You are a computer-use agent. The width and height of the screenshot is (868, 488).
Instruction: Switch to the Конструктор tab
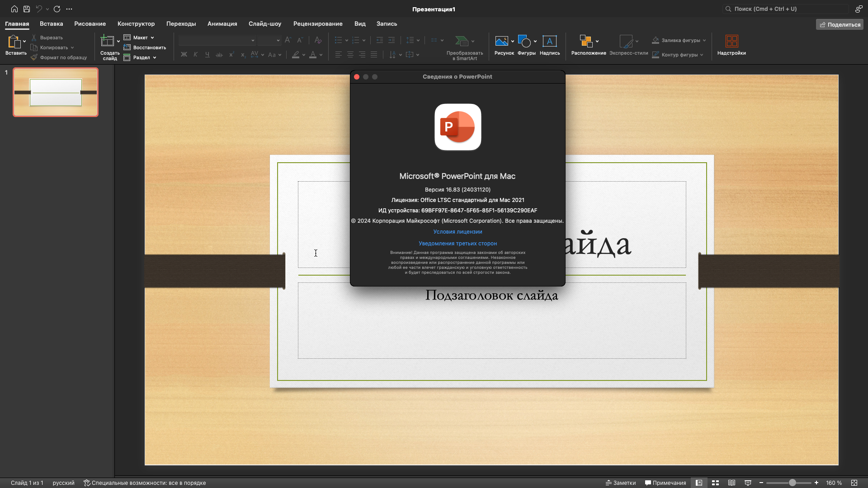pyautogui.click(x=136, y=24)
